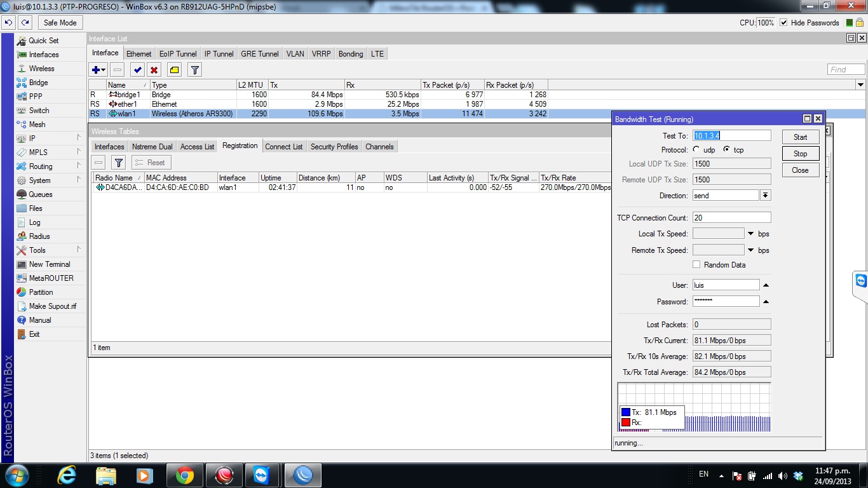Click the minus button in Wireless Tables toolbar

98,163
